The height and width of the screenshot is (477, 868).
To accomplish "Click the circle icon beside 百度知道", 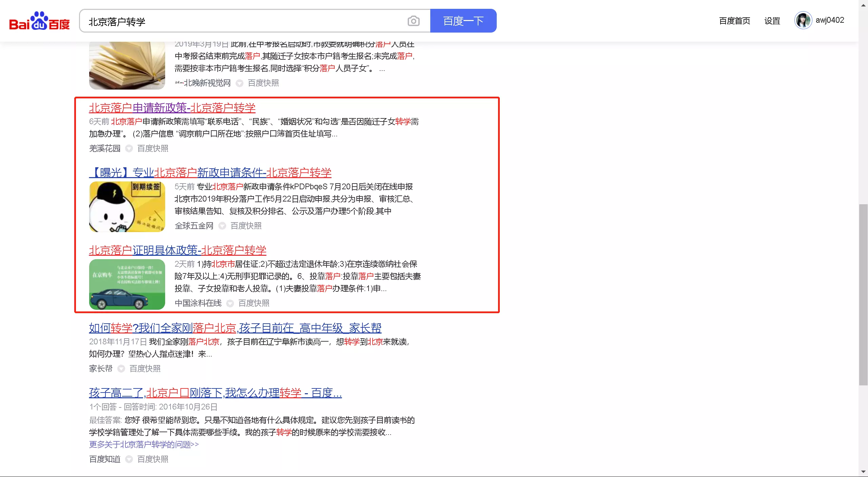I will (129, 459).
